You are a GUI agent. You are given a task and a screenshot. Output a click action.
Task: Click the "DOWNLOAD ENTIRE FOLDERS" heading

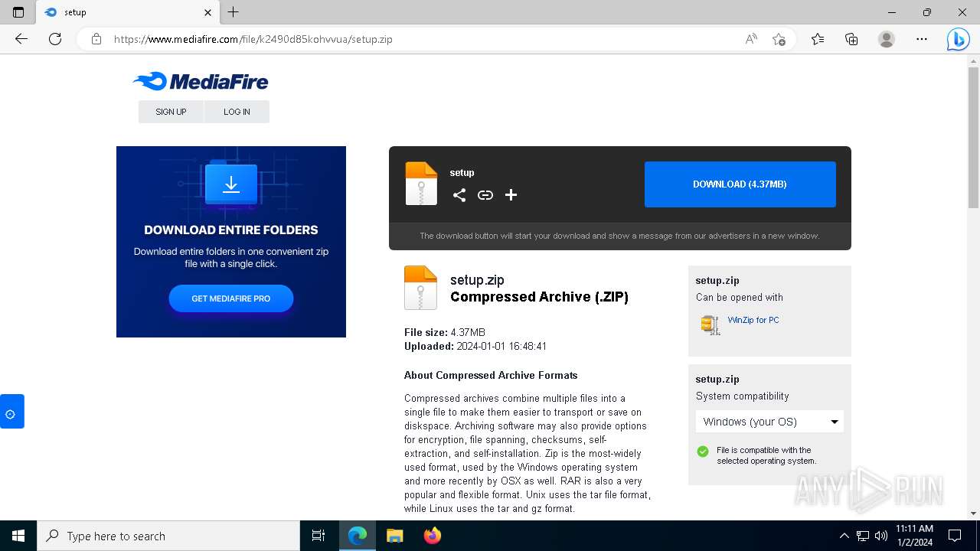(x=231, y=230)
